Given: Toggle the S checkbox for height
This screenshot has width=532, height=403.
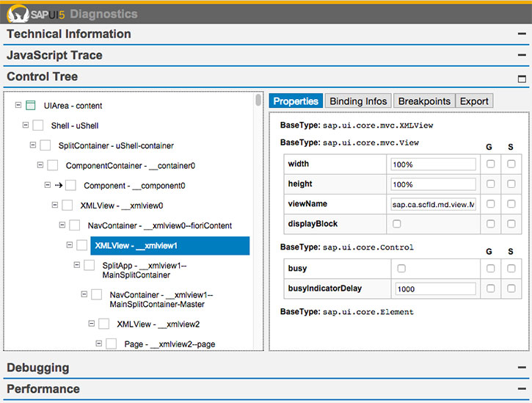Looking at the screenshot, I should click(x=511, y=184).
